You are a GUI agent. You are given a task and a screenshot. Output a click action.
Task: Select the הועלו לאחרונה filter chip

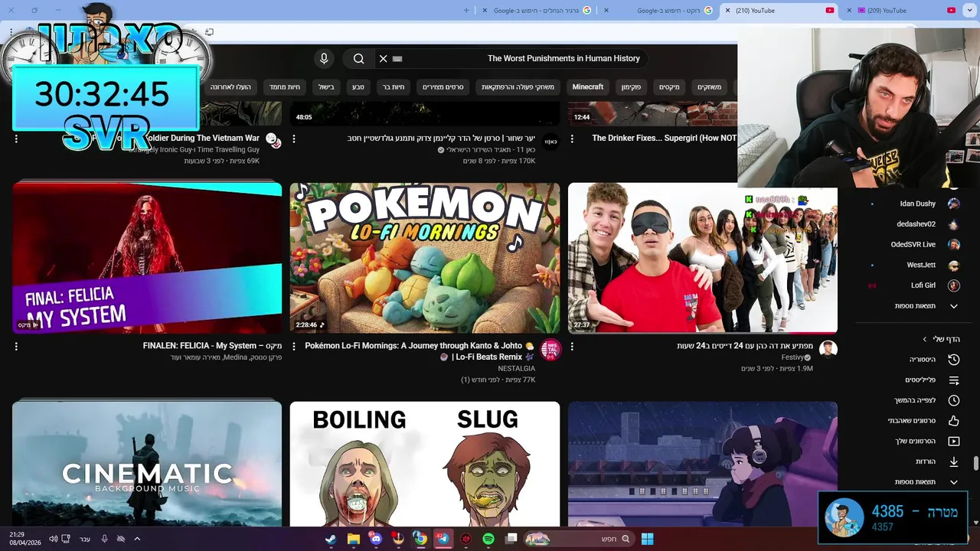pos(230,86)
